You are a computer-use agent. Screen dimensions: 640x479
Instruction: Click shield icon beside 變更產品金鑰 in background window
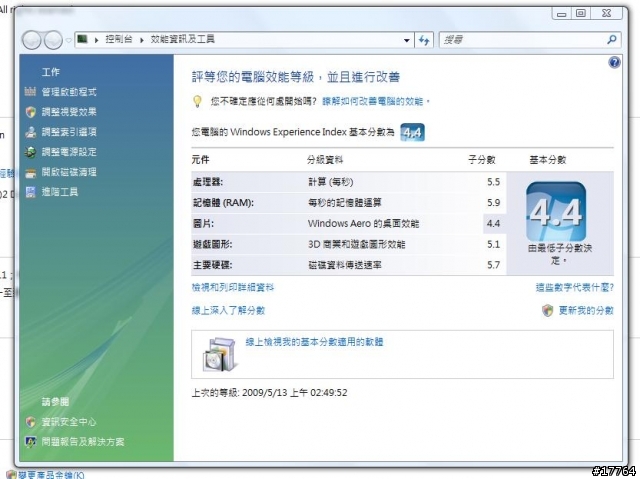(x=11, y=475)
